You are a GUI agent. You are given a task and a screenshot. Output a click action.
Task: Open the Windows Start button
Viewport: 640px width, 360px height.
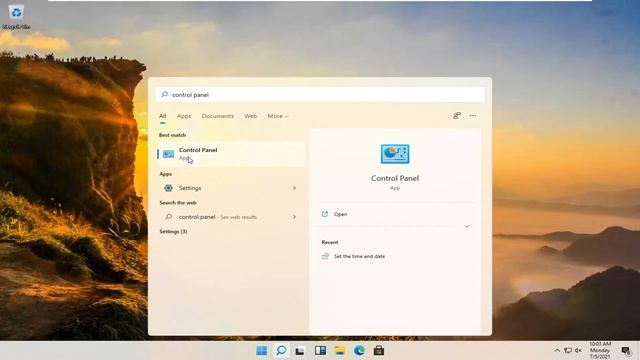tap(262, 351)
